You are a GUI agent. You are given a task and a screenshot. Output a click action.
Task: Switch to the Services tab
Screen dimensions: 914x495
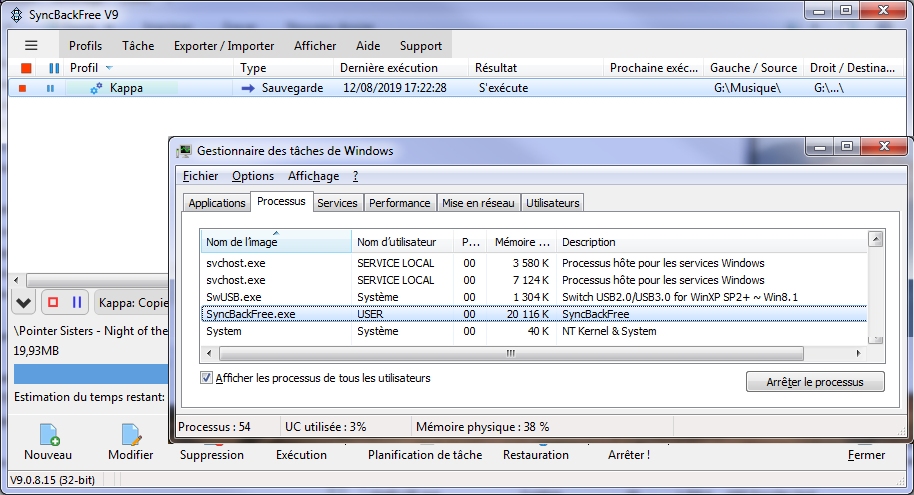[x=337, y=203]
